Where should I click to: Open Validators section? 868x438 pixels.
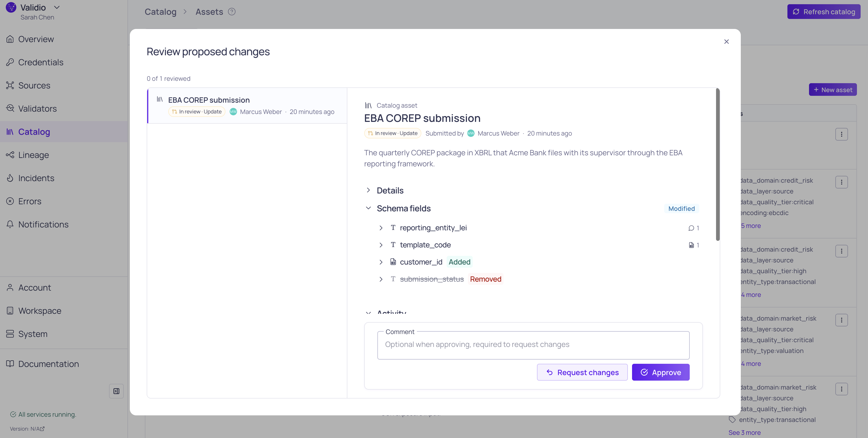[x=37, y=108]
